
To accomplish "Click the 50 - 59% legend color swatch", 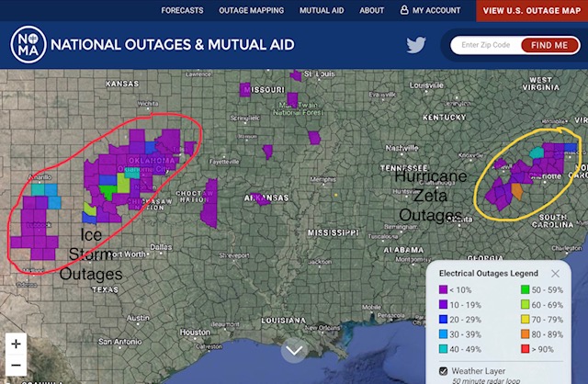I will tap(525, 289).
